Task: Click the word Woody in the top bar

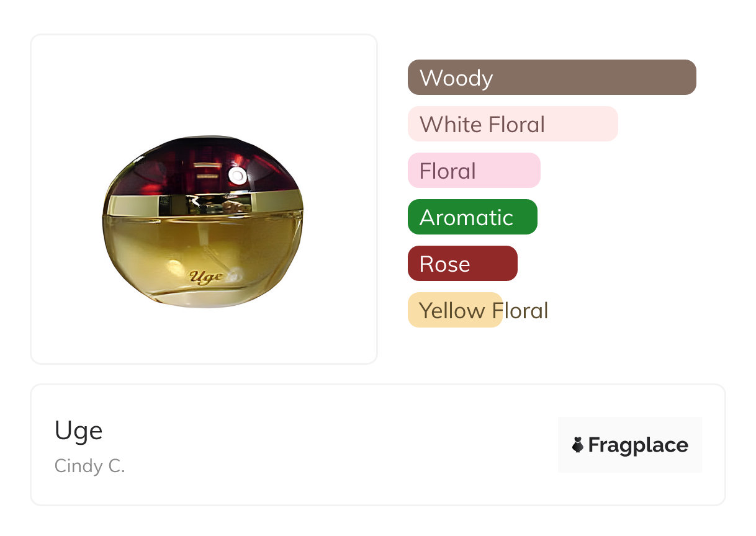Action: click(456, 78)
